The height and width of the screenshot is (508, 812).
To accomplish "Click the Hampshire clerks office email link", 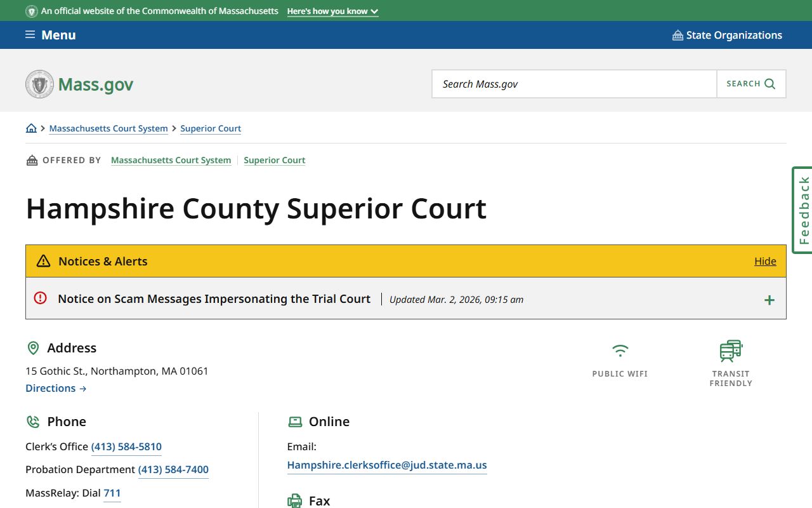I will click(387, 465).
